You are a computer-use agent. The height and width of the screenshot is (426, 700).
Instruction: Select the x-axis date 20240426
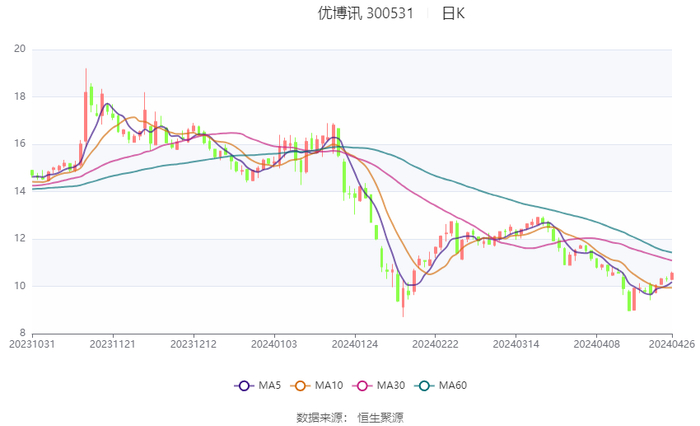click(x=672, y=344)
